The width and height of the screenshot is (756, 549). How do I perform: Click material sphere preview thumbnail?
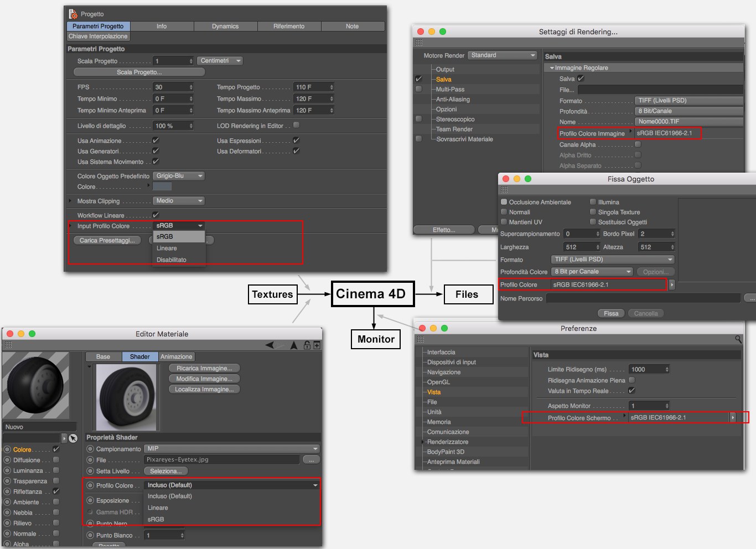point(36,385)
